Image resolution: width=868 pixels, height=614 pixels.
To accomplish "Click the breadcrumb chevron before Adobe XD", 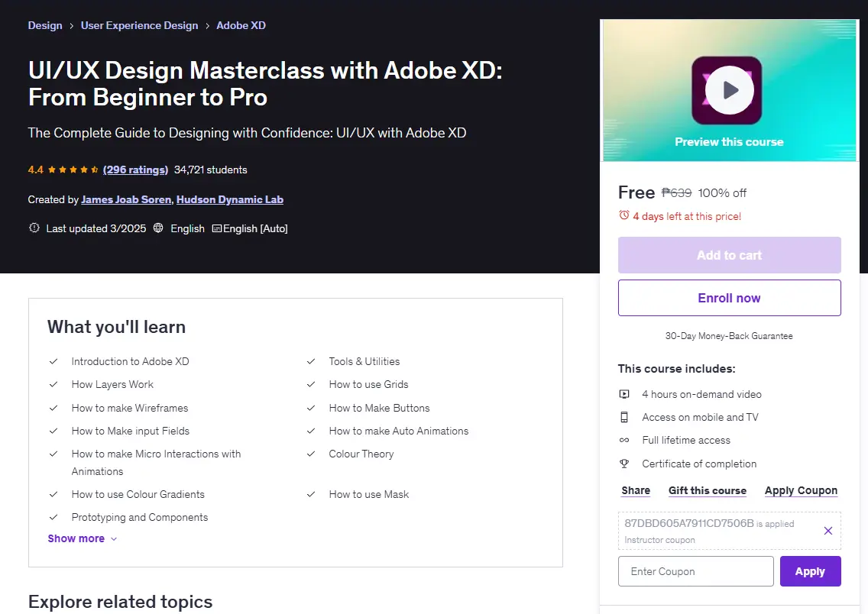I will click(x=207, y=26).
